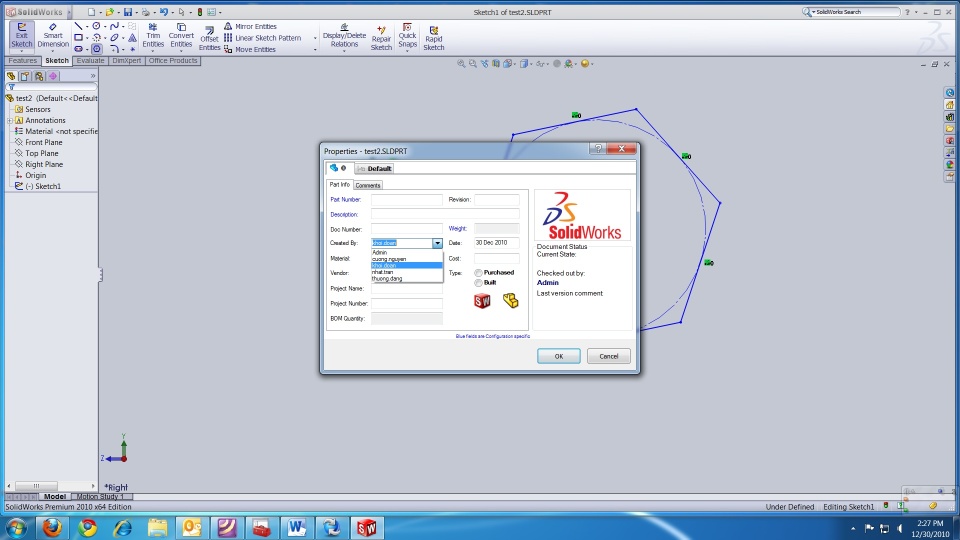Image resolution: width=960 pixels, height=540 pixels.
Task: Open the ConfigurationManager tab icon
Action: click(39, 77)
